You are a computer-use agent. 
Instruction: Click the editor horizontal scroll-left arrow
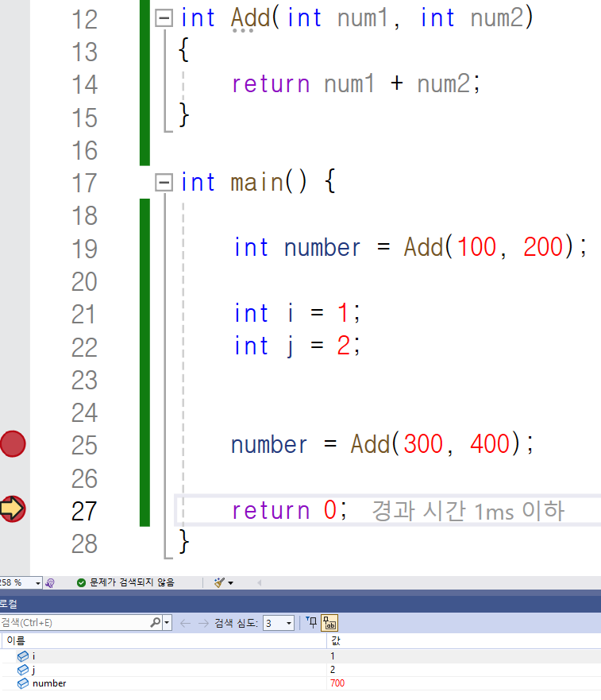click(259, 582)
